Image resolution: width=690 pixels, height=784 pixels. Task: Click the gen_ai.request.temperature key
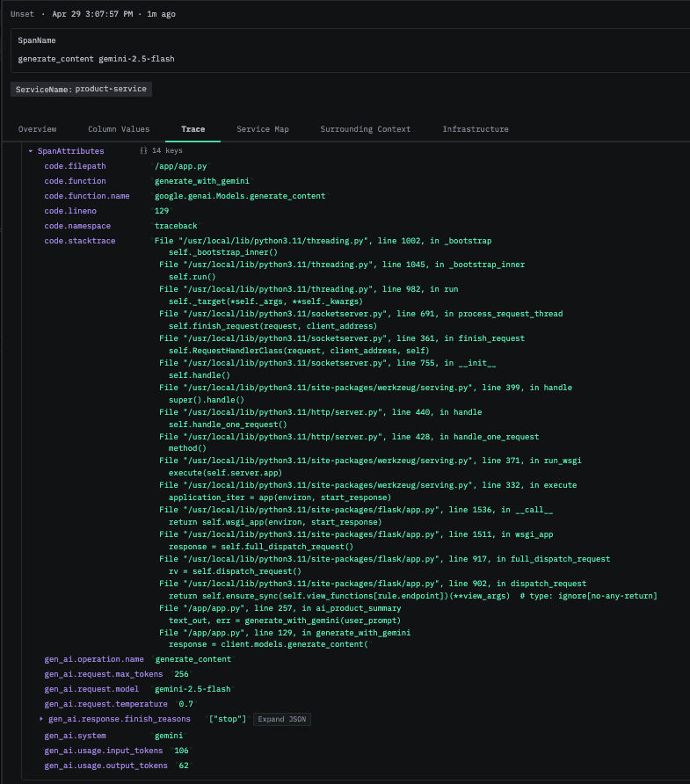click(x=106, y=704)
